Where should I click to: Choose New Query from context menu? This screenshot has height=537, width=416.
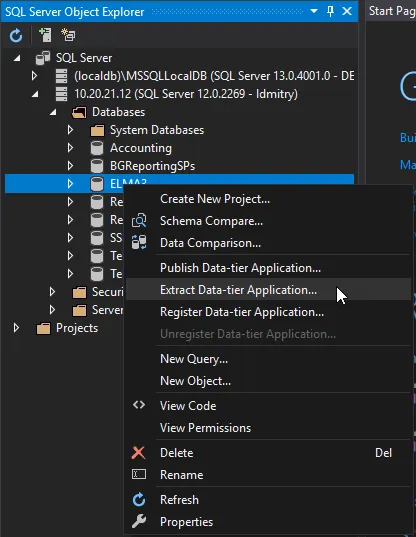(x=268, y=359)
